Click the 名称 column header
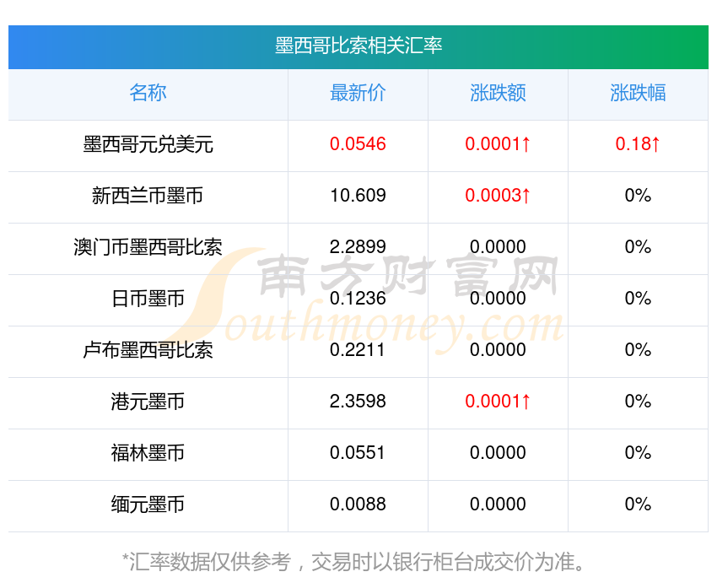This screenshot has width=717, height=588. click(148, 93)
